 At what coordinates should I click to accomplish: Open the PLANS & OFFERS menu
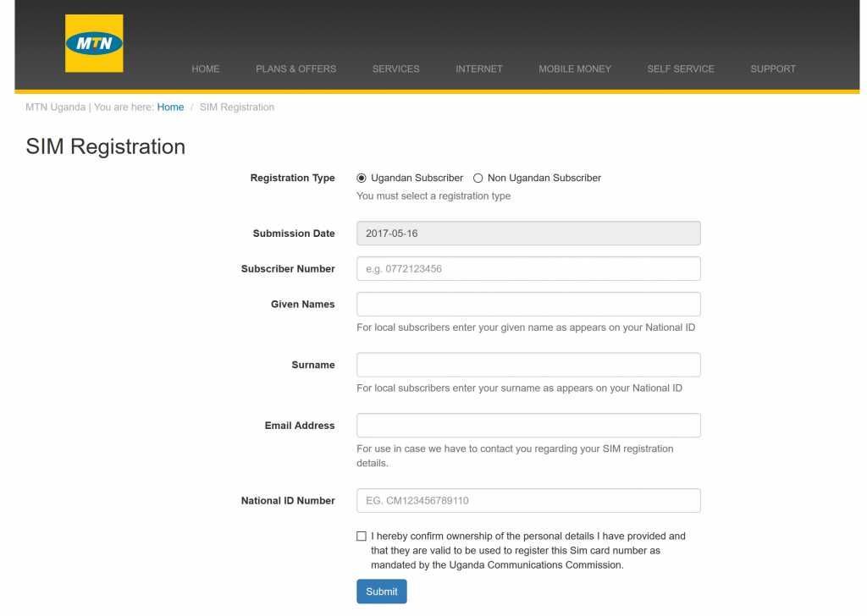click(295, 69)
